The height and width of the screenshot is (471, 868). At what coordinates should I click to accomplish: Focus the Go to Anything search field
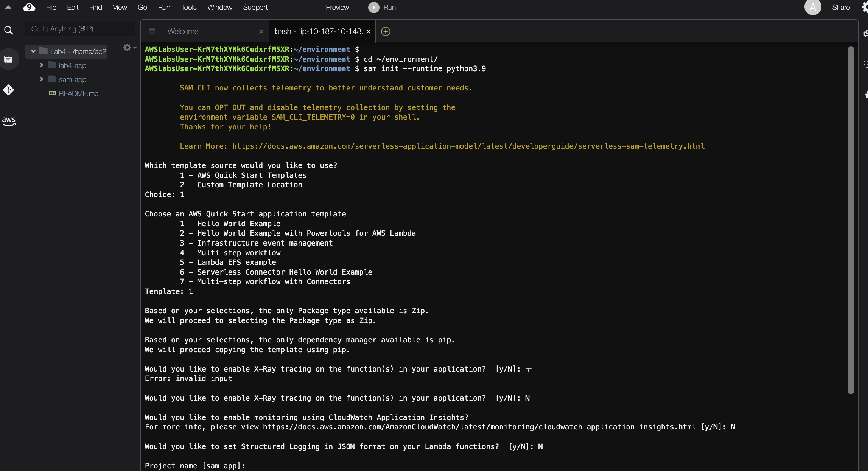tap(80, 29)
